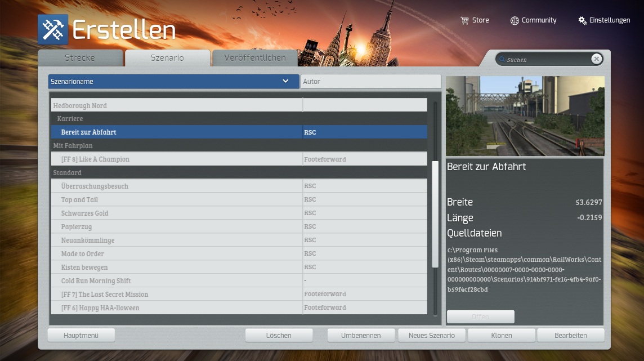Click the Erstellen hammer and wrench logo icon
644x361 pixels.
click(x=53, y=29)
